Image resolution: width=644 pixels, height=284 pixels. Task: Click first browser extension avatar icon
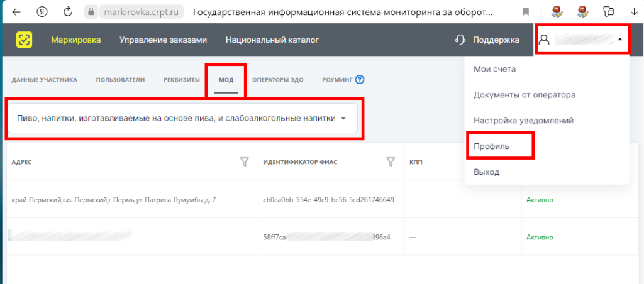coord(557,13)
